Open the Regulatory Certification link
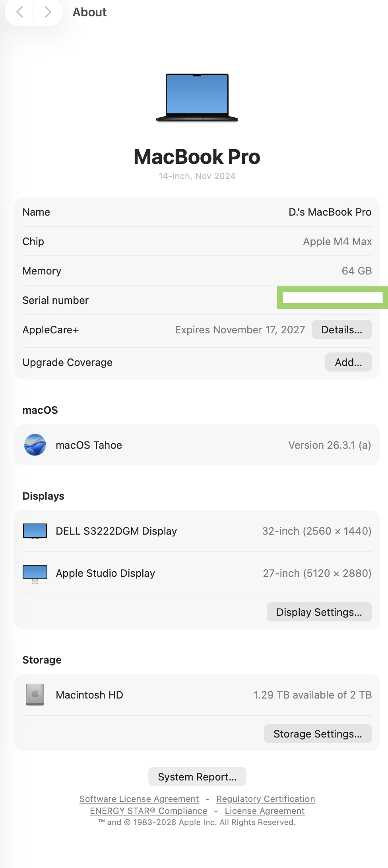Viewport: 388px width, 868px height. tap(266, 799)
